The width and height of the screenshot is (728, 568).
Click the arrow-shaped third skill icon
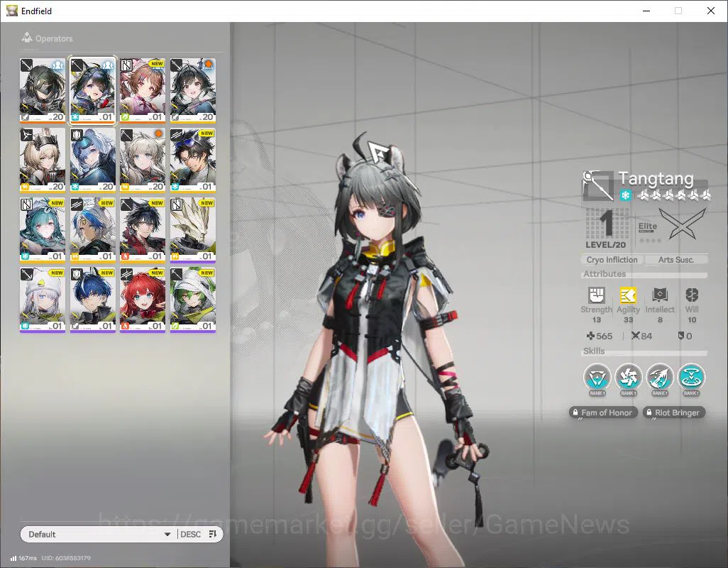(x=660, y=376)
